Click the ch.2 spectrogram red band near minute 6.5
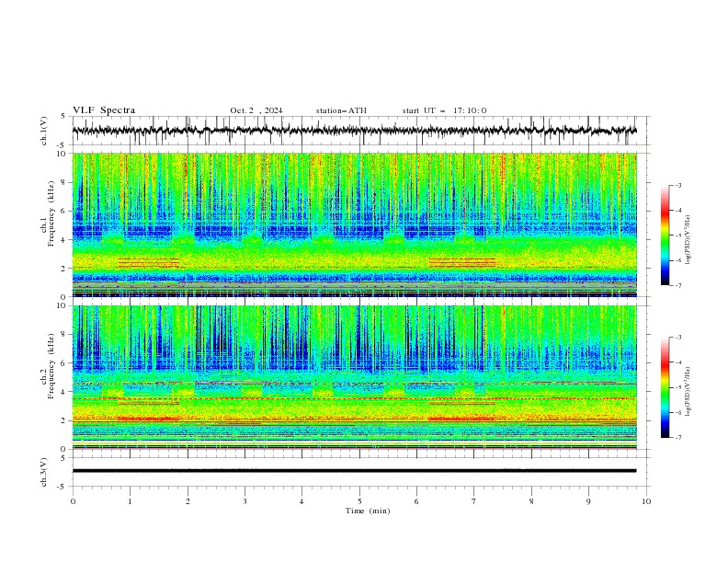 pos(461,419)
